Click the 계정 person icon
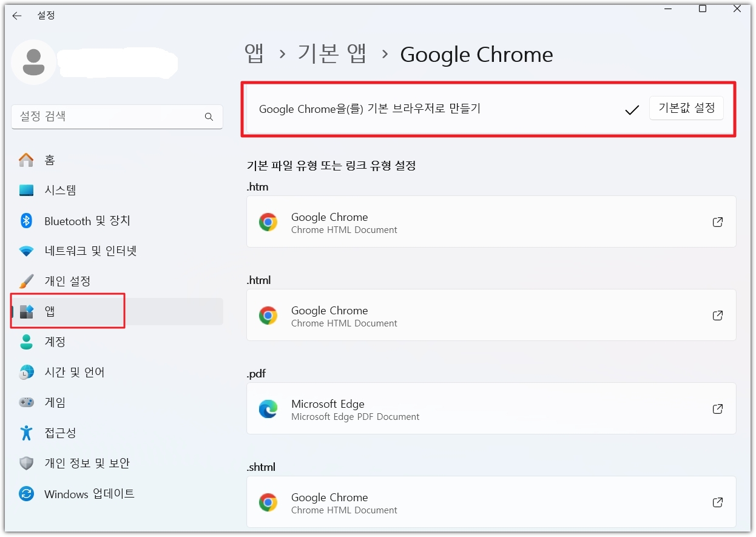The width and height of the screenshot is (756, 537). pos(26,342)
